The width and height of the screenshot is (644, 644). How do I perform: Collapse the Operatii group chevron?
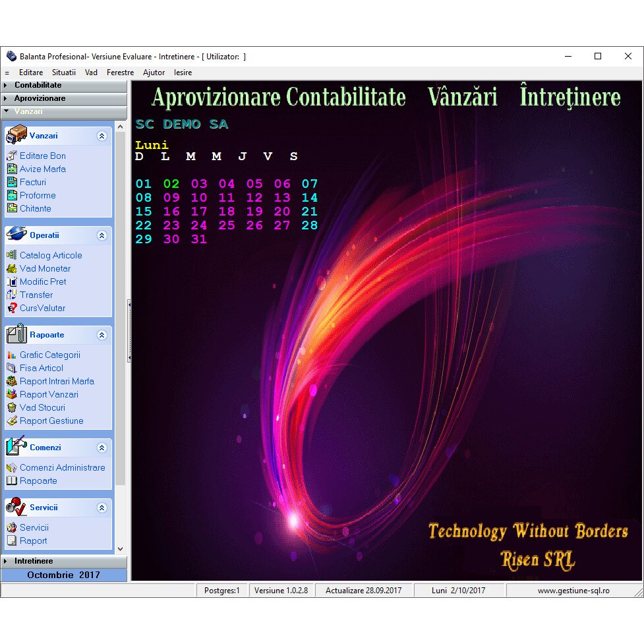click(x=102, y=235)
